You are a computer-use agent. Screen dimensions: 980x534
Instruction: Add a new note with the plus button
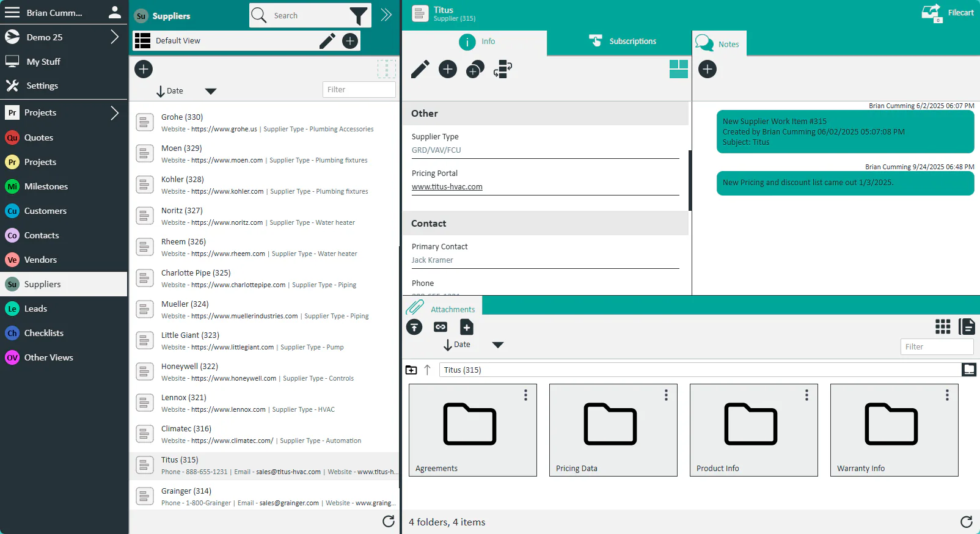point(708,69)
